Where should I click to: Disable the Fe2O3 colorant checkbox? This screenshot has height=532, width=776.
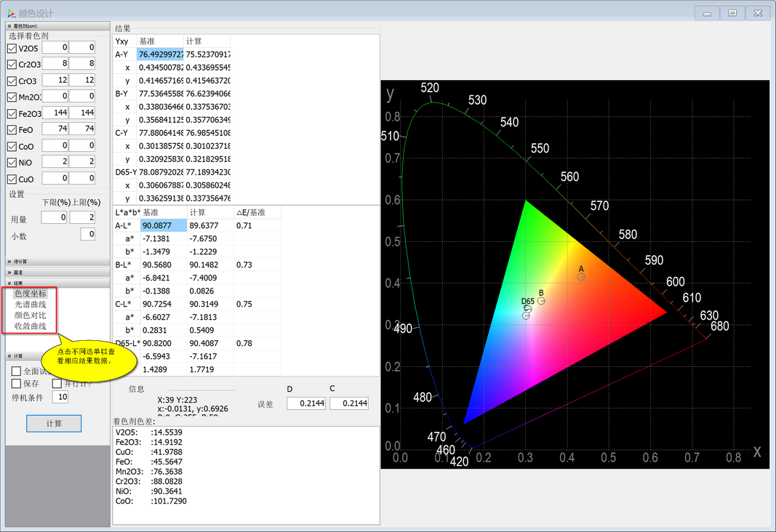click(12, 113)
